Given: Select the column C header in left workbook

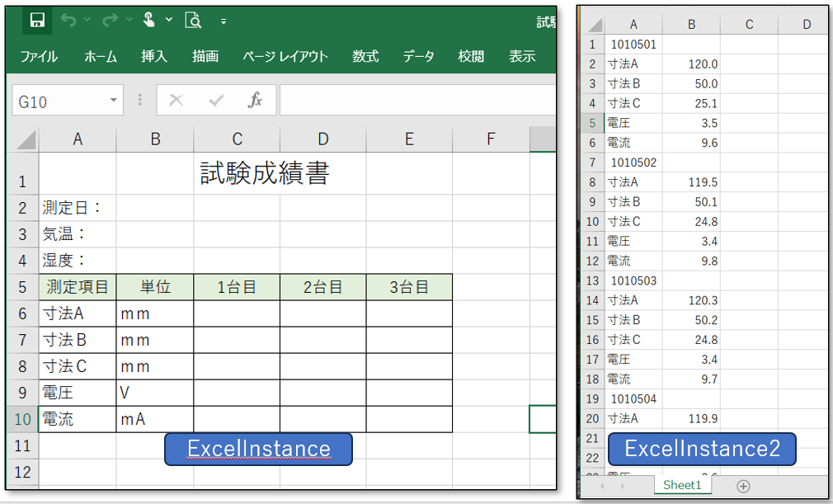Looking at the screenshot, I should pos(237,139).
